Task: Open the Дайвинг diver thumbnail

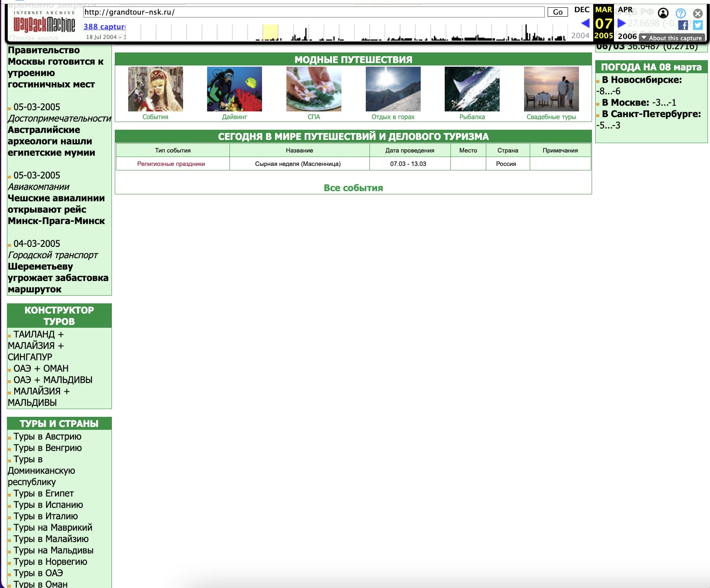Action: click(x=234, y=89)
